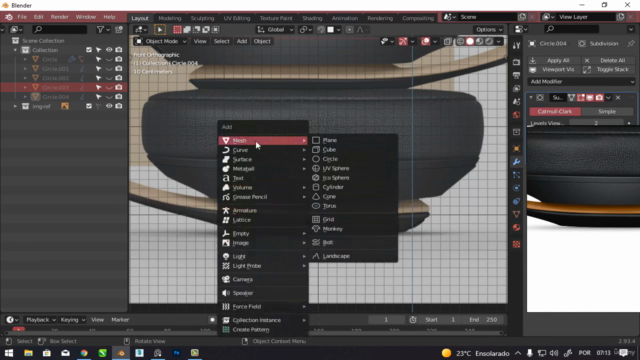Screen dimensions: 640x360
Task: Select the Render properties tab icon
Action: tap(516, 62)
